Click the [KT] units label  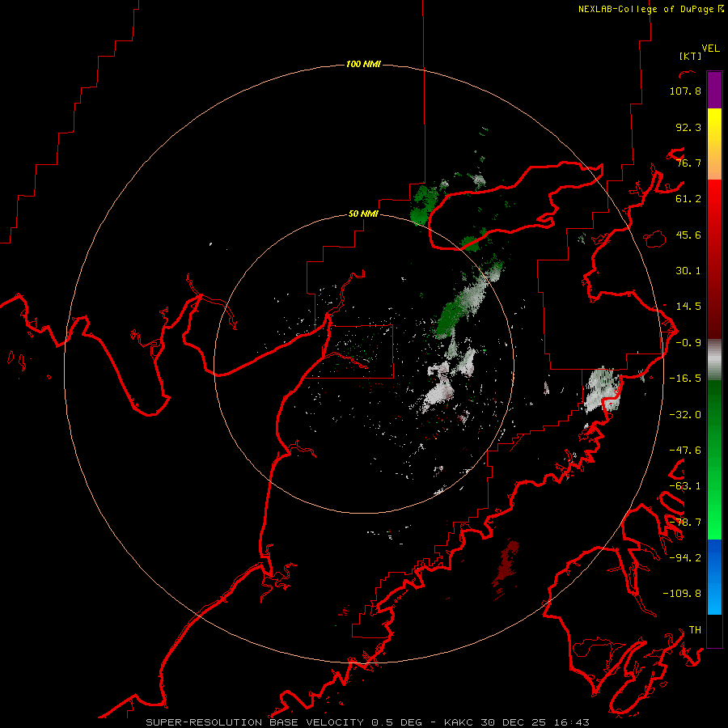pyautogui.click(x=690, y=56)
